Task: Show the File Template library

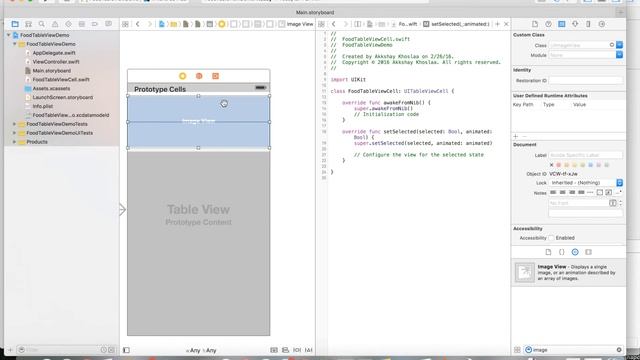Action: click(548, 252)
